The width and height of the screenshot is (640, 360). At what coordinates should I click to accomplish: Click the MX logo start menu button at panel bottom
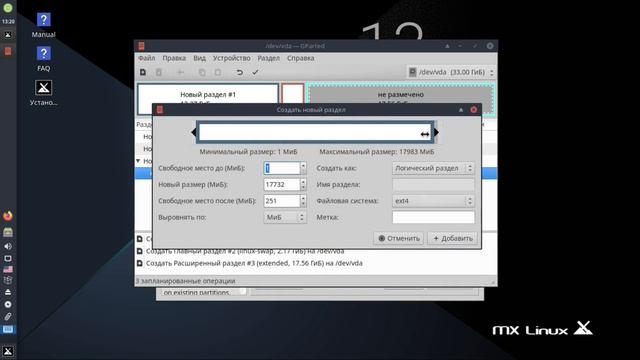pyautogui.click(x=8, y=351)
